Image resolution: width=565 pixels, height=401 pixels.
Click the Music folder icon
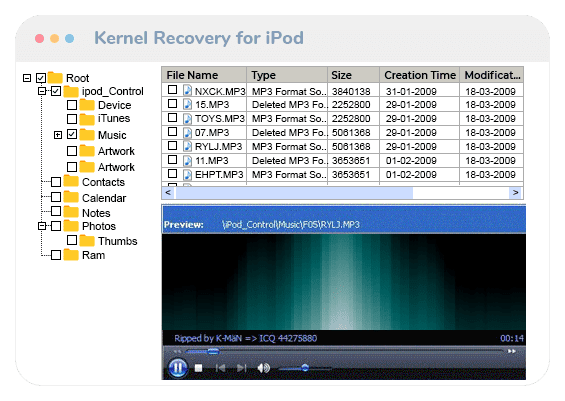[x=87, y=134]
